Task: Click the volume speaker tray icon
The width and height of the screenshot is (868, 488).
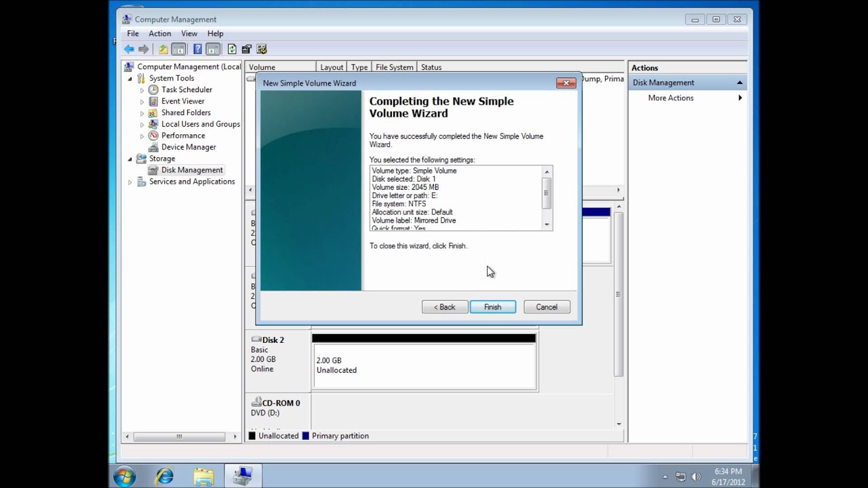Action: point(696,477)
